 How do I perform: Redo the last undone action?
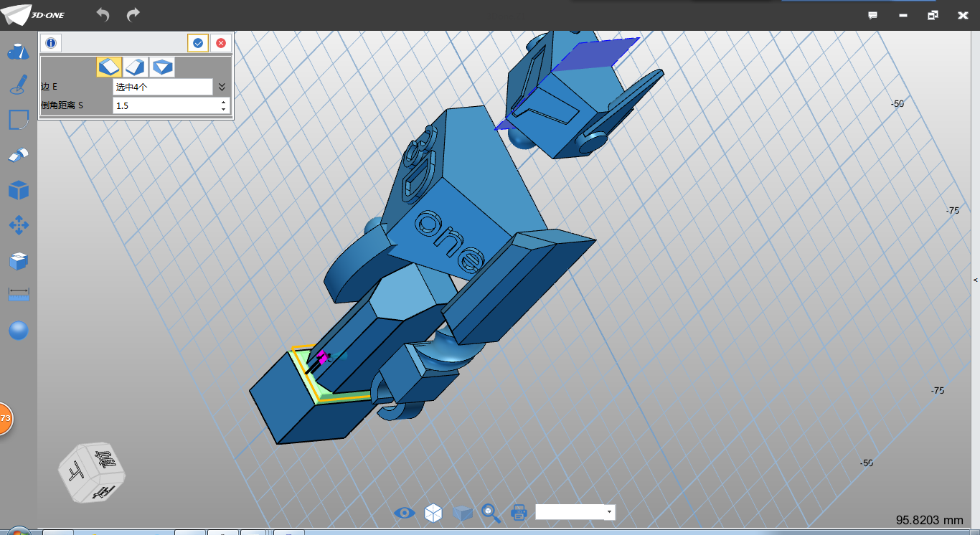click(x=133, y=15)
